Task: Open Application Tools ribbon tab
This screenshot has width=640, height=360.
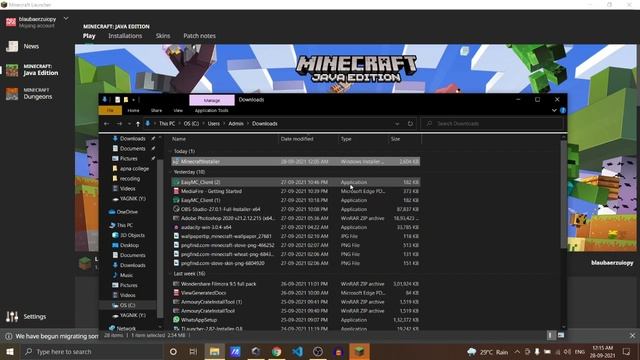Action: click(x=211, y=111)
